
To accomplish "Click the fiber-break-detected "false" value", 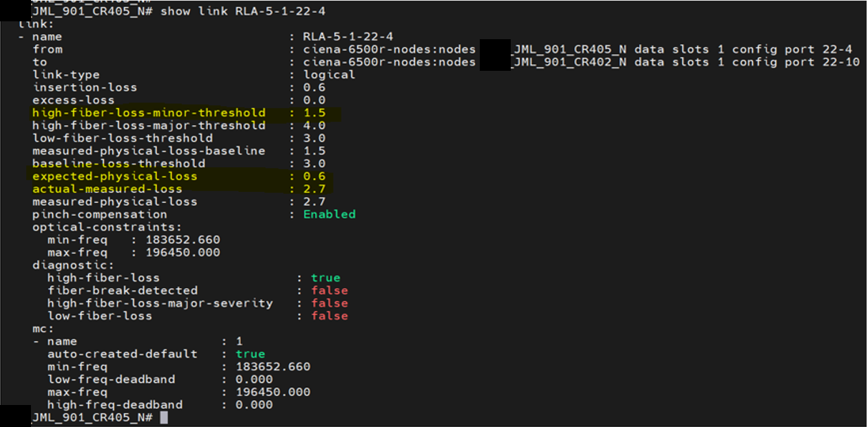I will 330,290.
